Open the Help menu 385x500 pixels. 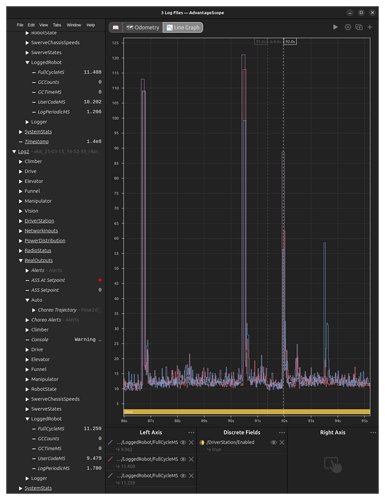[x=91, y=25]
